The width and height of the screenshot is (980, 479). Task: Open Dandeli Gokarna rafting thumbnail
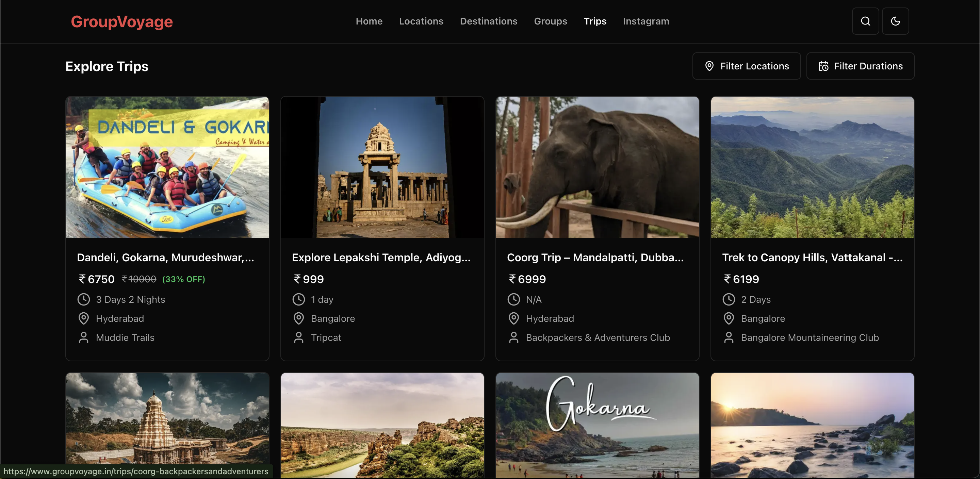click(167, 167)
